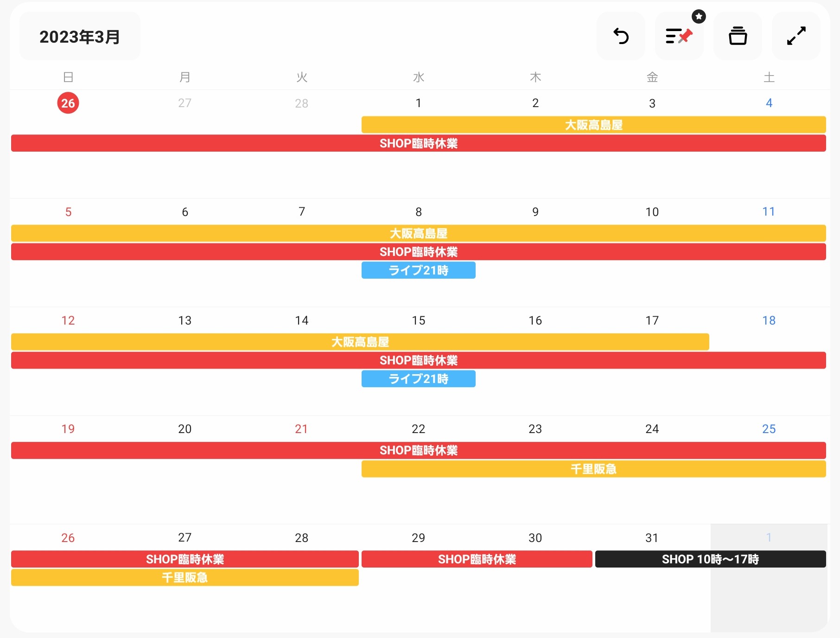Select date 9 on the calendar
The image size is (840, 638).
click(x=535, y=212)
